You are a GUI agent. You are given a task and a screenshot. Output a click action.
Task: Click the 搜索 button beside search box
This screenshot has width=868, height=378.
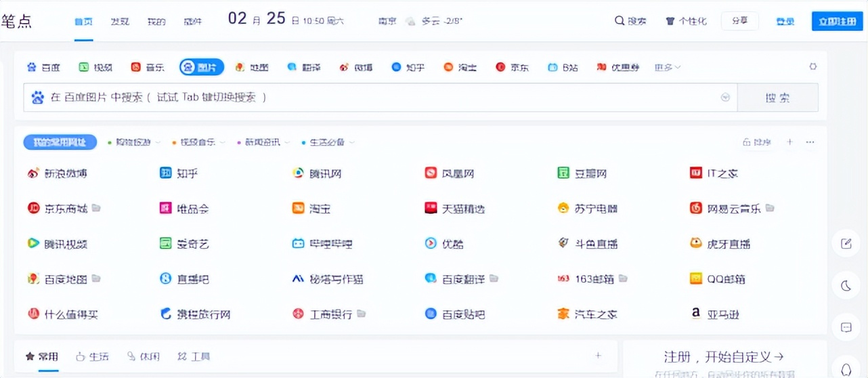click(777, 98)
